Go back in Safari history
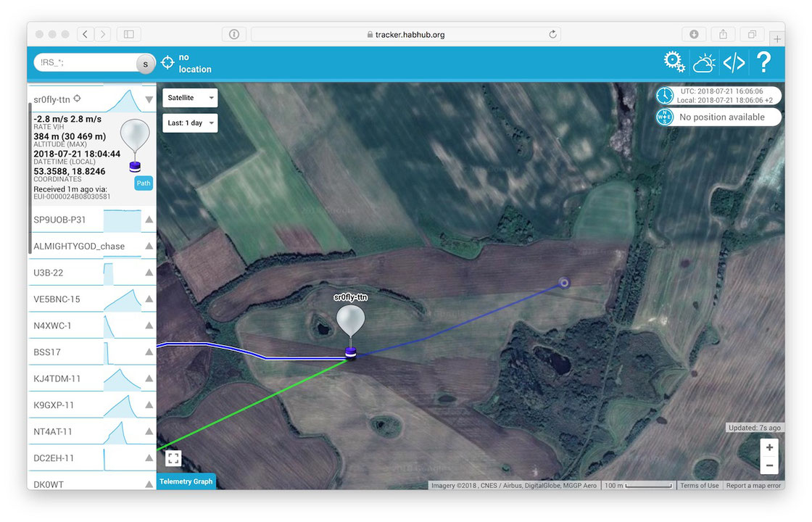812x522 pixels. click(x=85, y=34)
